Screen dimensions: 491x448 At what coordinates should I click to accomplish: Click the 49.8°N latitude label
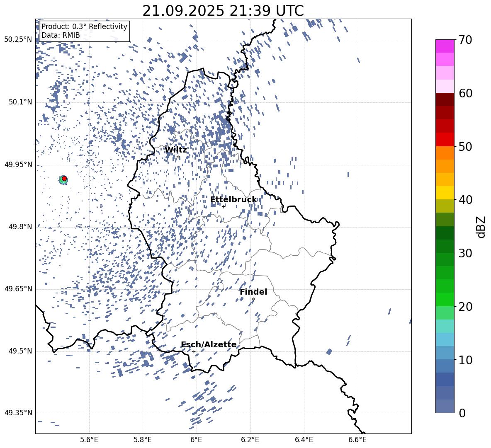click(20, 227)
